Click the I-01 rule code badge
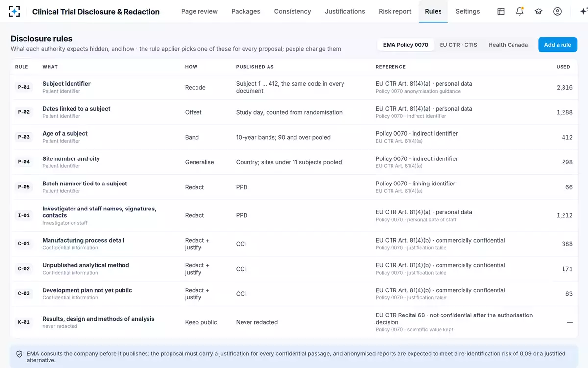 coord(24,215)
